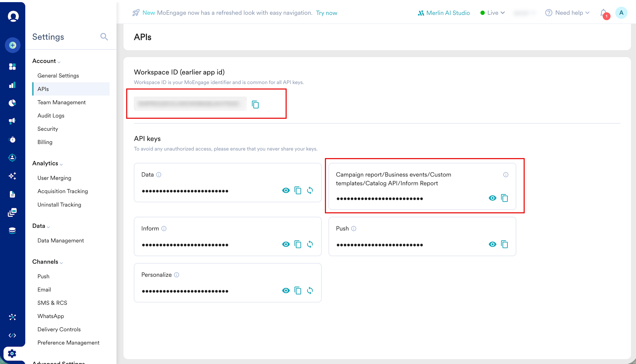Show info tooltip for Data key
This screenshot has height=364, width=636.
pyautogui.click(x=159, y=175)
